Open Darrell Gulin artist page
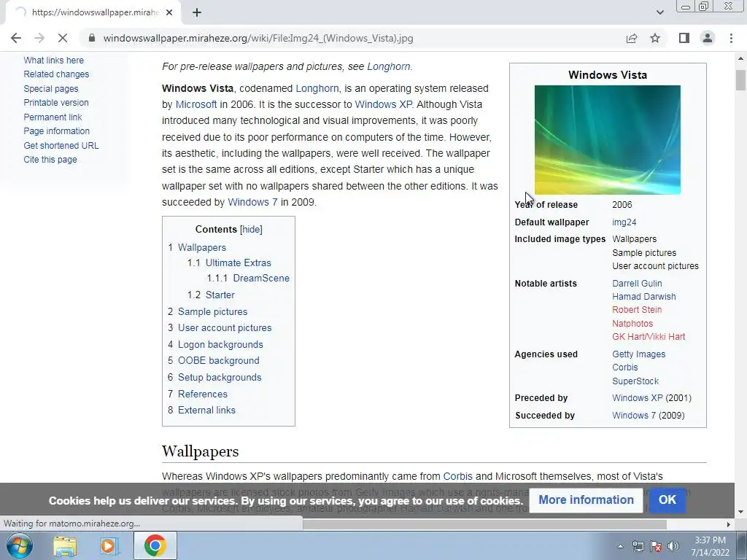Screen dimensions: 747x560 pos(637,284)
